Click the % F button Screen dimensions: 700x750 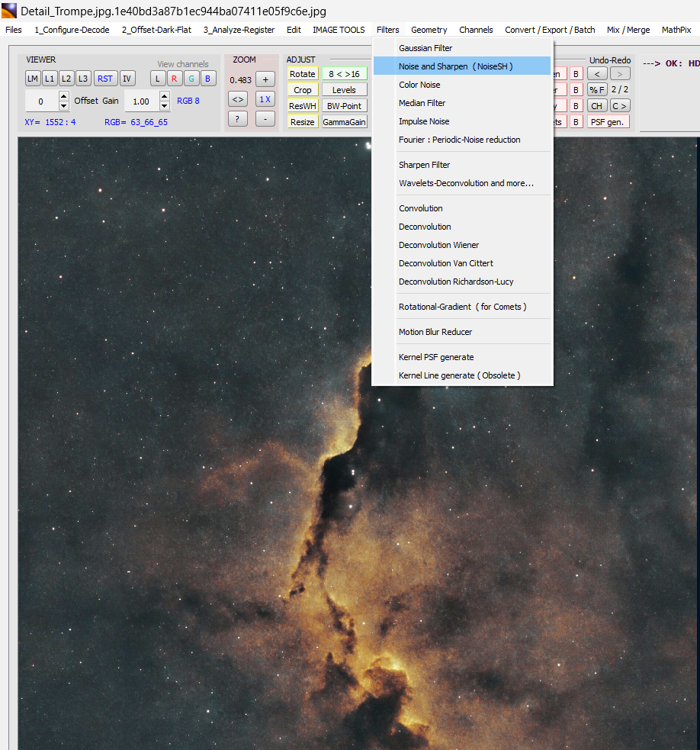pos(597,89)
